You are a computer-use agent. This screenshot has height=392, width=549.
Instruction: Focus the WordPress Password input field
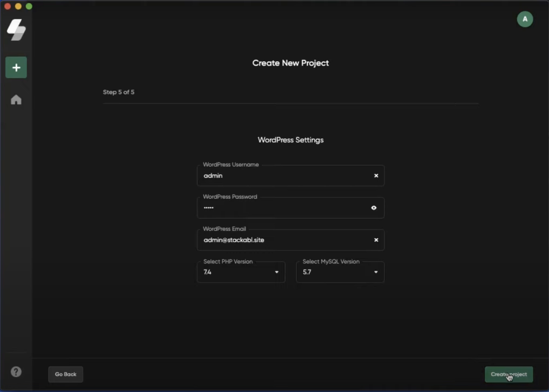pos(283,208)
